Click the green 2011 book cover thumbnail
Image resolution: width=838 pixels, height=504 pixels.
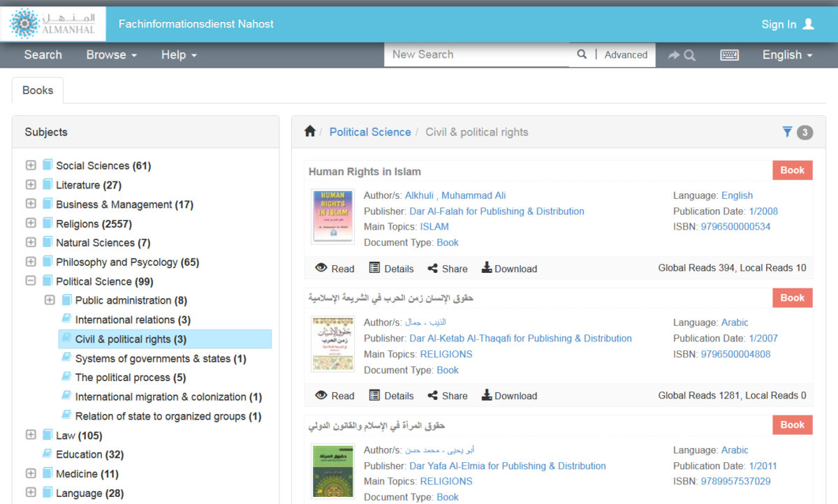[333, 471]
